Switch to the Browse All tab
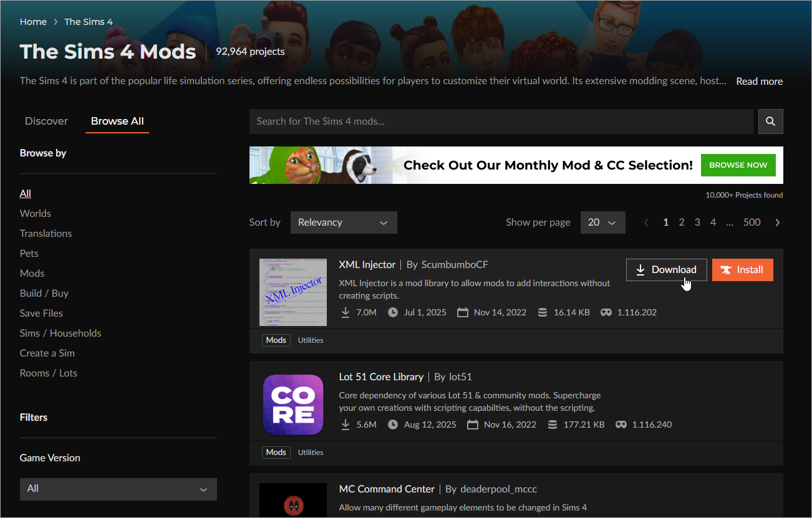Viewport: 812px width, 518px height. coord(117,121)
